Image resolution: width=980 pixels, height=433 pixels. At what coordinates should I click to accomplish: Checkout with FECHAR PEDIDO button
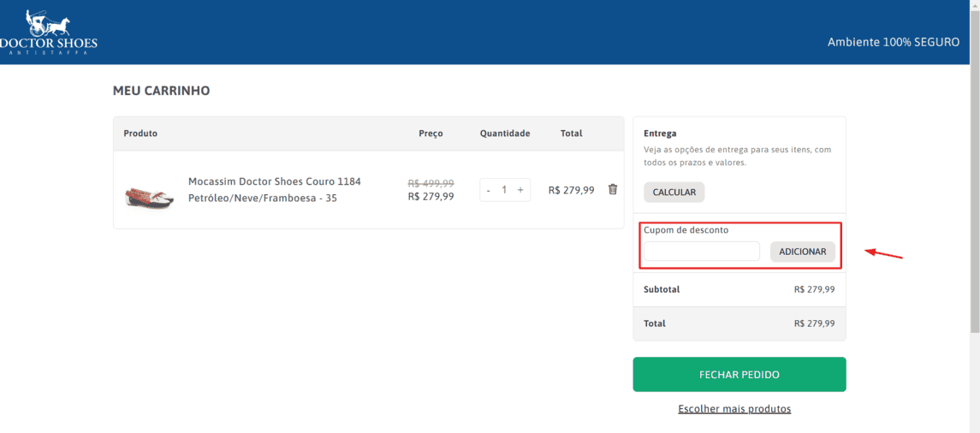coord(739,375)
